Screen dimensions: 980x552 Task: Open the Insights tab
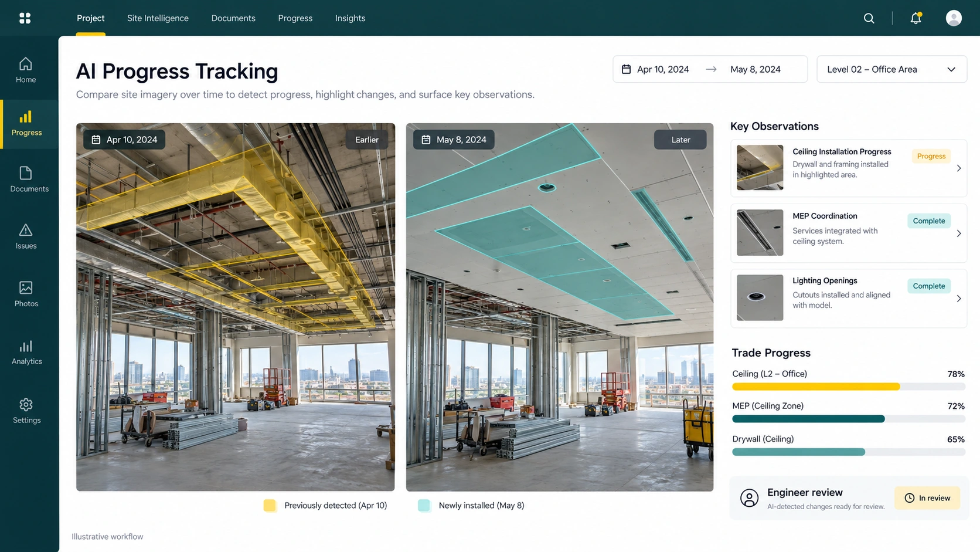(350, 18)
